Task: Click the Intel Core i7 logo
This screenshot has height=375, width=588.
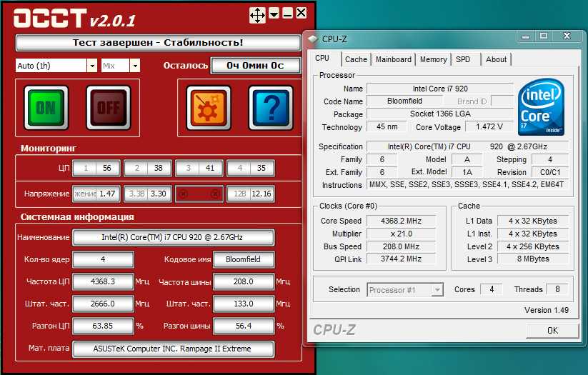Action: [x=541, y=107]
